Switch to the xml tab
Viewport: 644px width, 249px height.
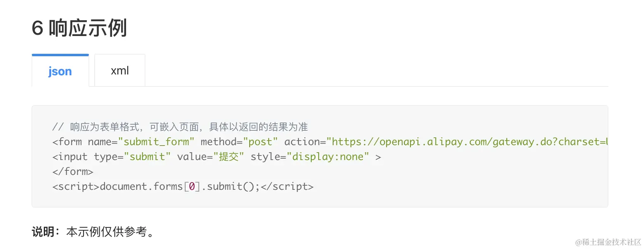click(120, 70)
